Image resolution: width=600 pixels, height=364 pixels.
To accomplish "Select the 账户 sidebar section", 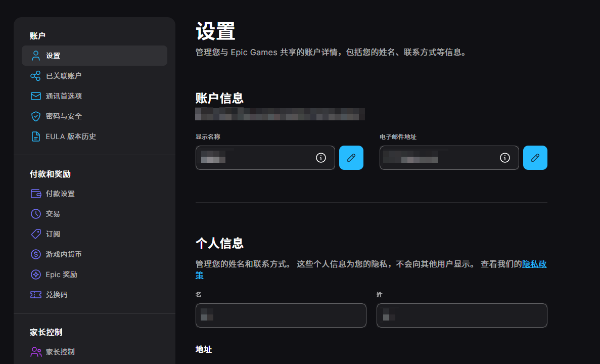I will 35,35.
